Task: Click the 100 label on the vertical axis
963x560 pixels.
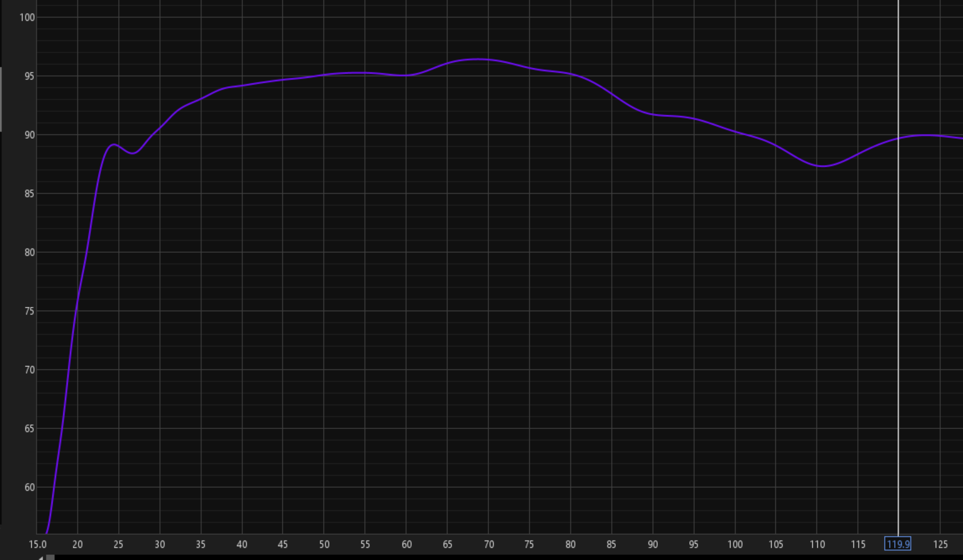Action: [x=27, y=17]
